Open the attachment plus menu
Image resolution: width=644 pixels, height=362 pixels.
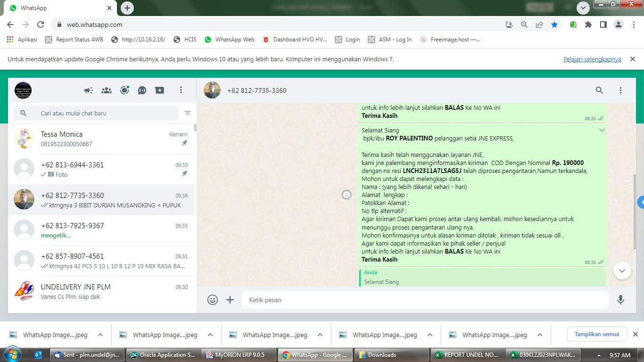tap(230, 300)
